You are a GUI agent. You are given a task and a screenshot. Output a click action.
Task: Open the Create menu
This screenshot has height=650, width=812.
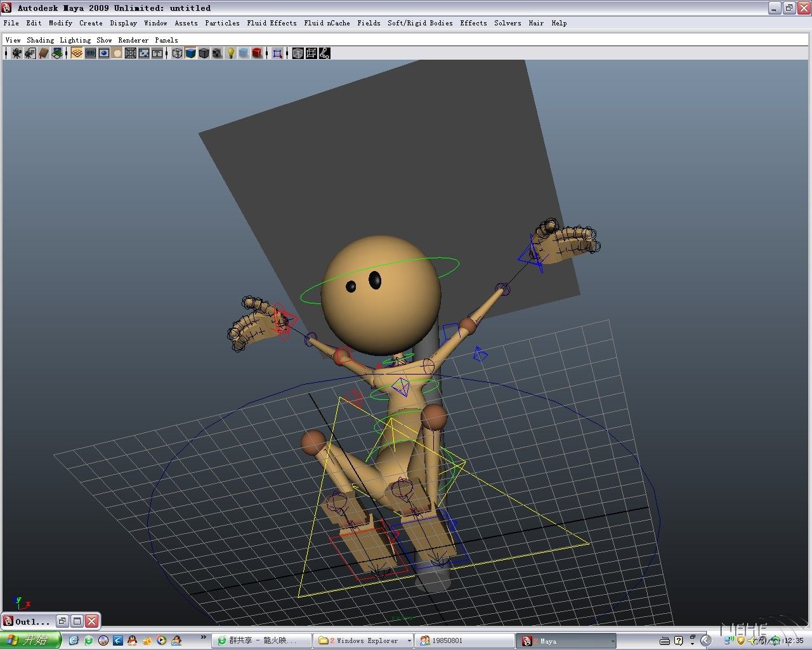[x=91, y=23]
